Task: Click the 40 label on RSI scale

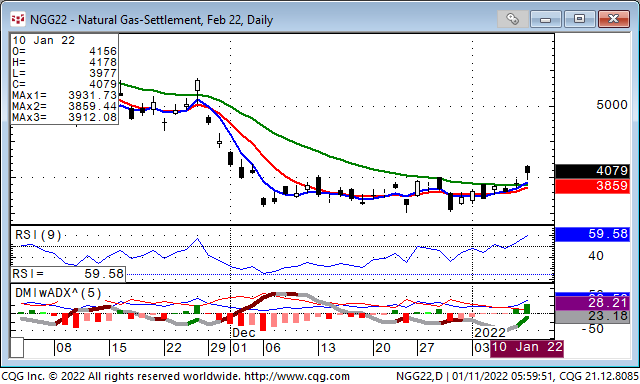Action: coord(596,256)
